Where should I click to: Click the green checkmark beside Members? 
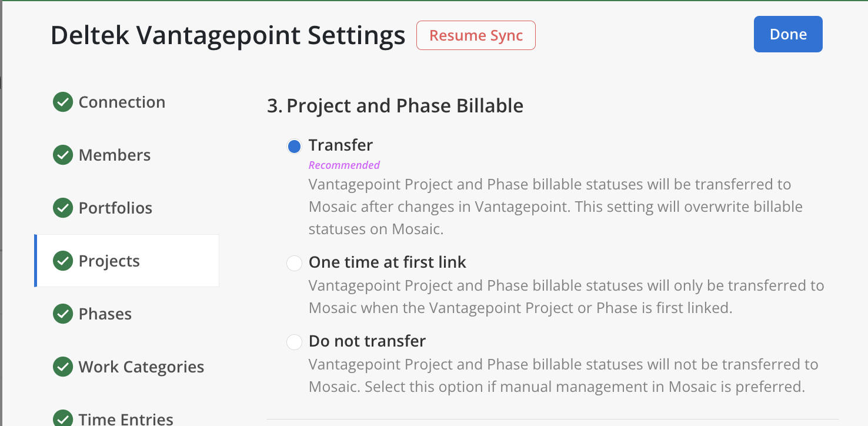(63, 155)
